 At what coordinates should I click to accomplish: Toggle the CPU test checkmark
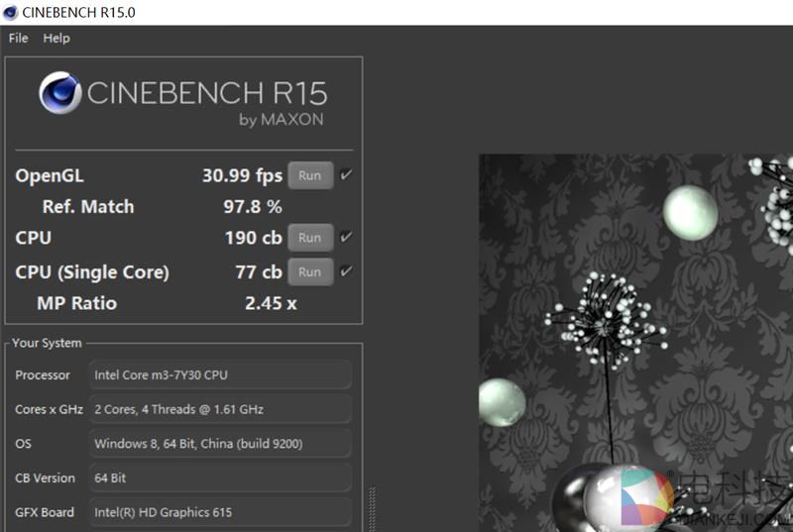[346, 238]
